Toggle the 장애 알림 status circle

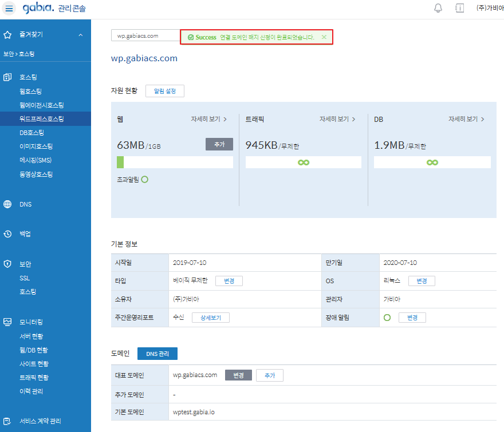pyautogui.click(x=387, y=318)
